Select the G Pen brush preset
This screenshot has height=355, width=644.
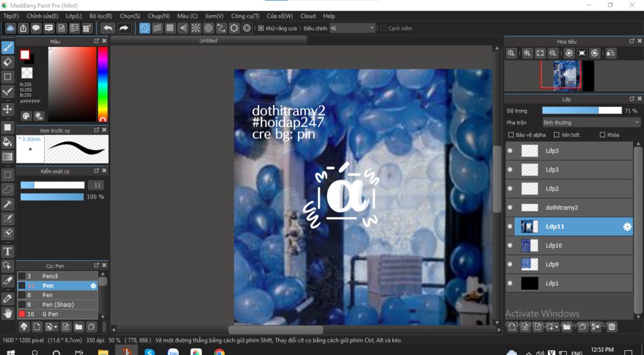[57, 314]
